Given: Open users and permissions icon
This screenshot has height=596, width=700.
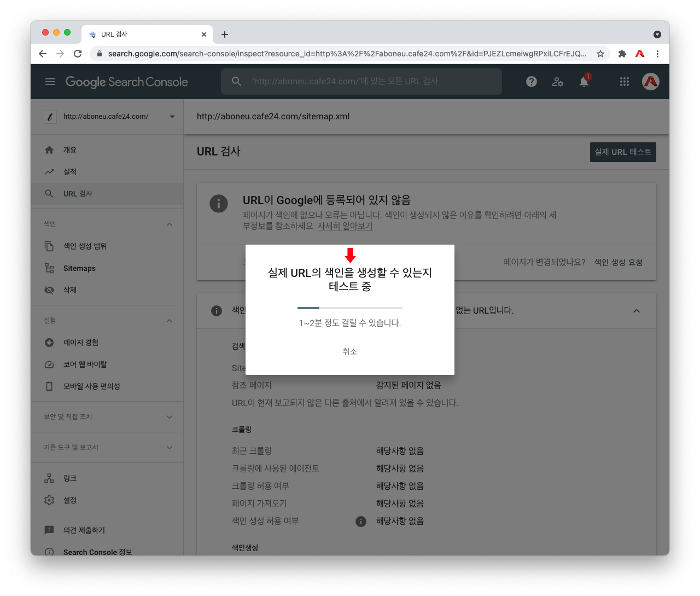Looking at the screenshot, I should [558, 82].
